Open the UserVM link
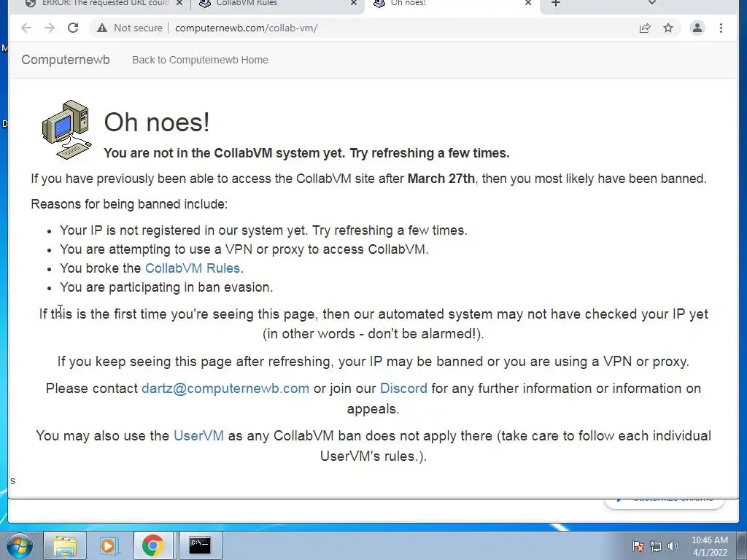 click(x=198, y=436)
